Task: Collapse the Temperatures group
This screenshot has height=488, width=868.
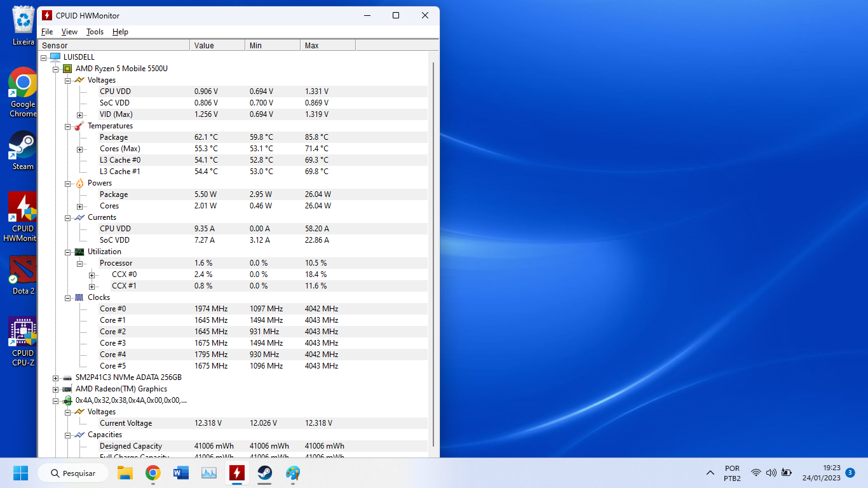Action: [68, 126]
